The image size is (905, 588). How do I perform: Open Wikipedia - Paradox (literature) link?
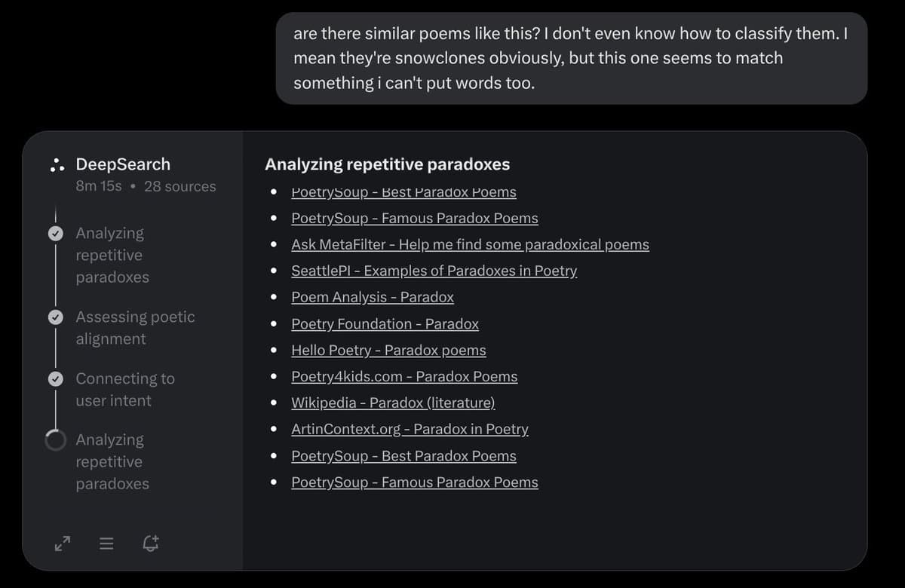[393, 403]
